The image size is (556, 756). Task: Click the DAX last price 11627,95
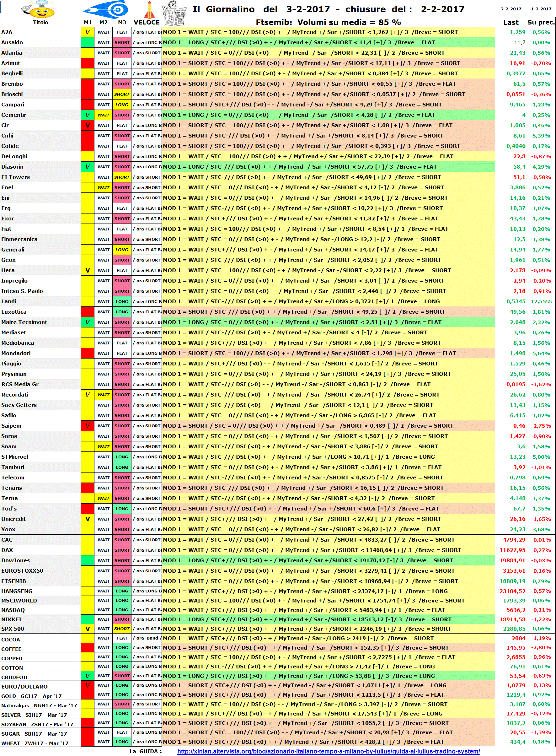(512, 550)
